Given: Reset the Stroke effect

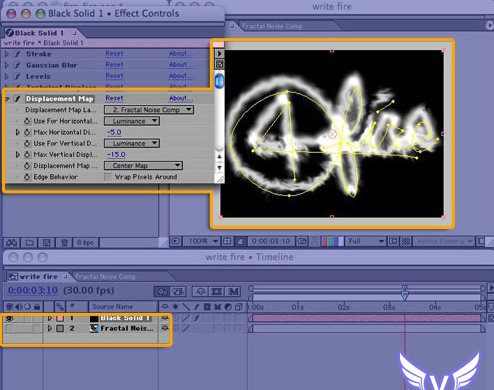Looking at the screenshot, I should click(114, 53).
